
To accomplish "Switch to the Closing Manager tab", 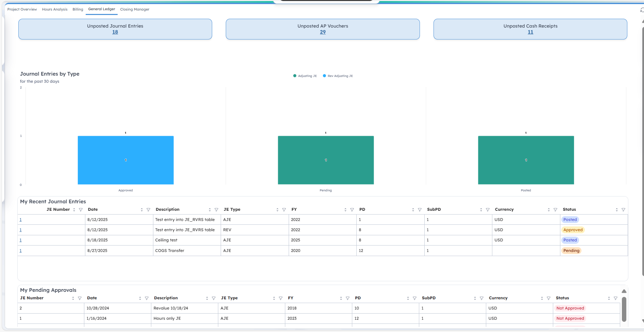I will pos(135,10).
